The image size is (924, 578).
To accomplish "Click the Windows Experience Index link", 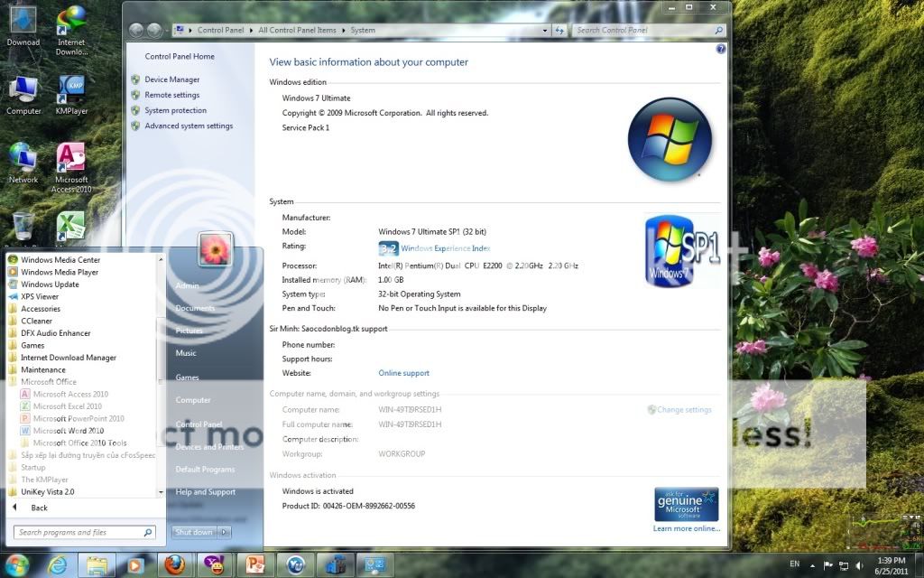I will click(x=446, y=248).
